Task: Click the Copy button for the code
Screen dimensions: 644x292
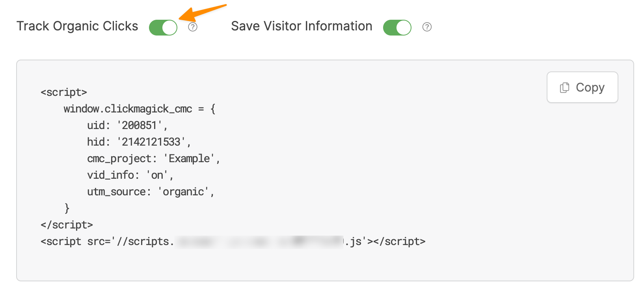Action: point(582,87)
